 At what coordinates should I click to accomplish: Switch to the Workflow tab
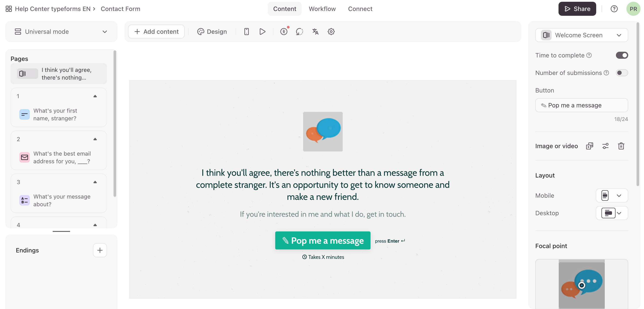click(322, 9)
